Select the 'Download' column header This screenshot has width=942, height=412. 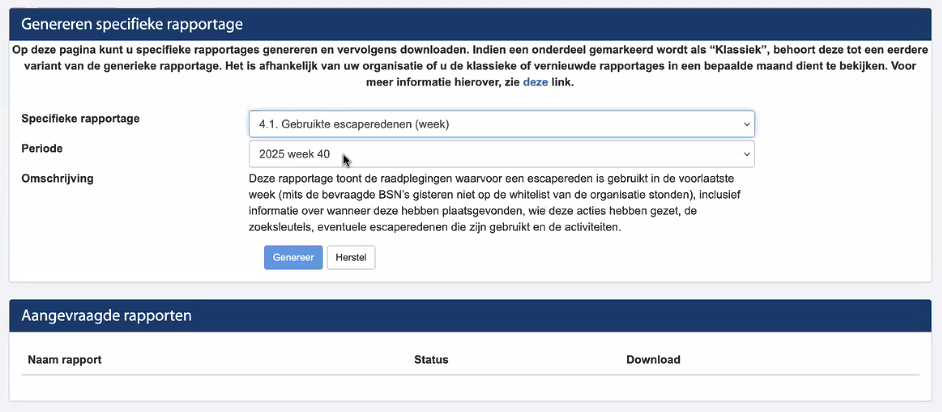coord(653,360)
